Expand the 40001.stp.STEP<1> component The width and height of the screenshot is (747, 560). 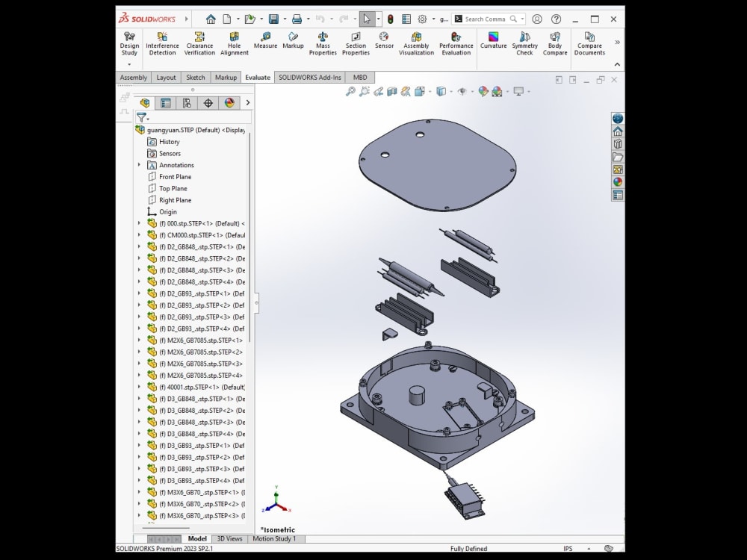tap(139, 387)
